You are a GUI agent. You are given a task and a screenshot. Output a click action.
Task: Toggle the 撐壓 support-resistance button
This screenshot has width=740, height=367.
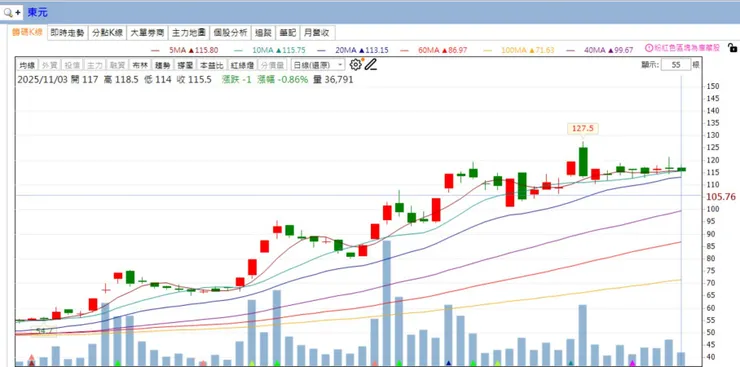point(185,65)
